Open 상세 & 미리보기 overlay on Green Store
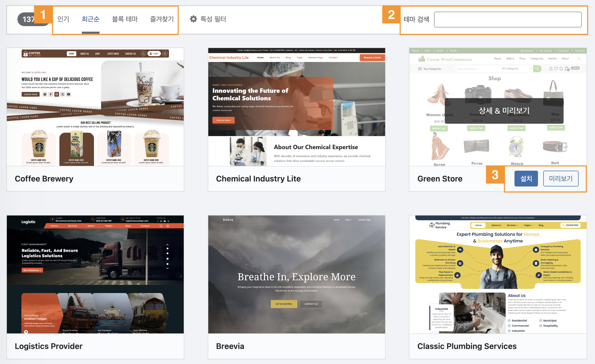The width and height of the screenshot is (595, 364). [504, 111]
